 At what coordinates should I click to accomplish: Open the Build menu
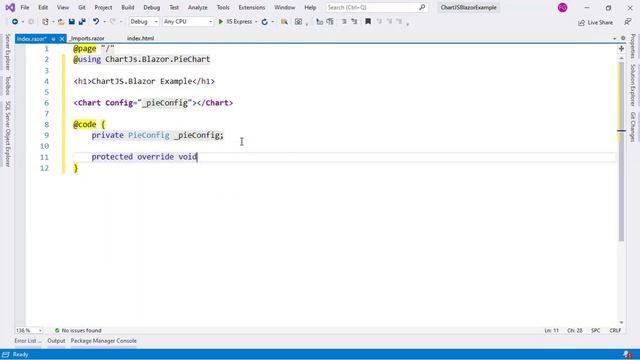[128, 7]
